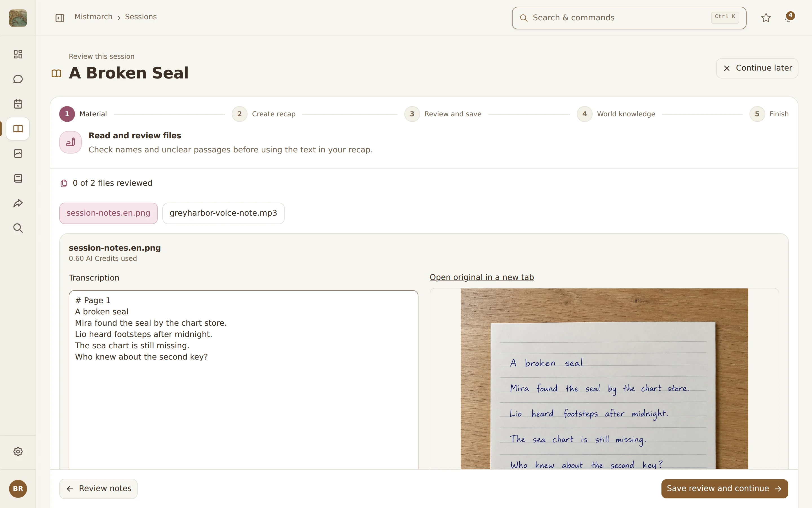Open the Mistmarch campaign logo
Image resolution: width=812 pixels, height=508 pixels.
click(18, 18)
